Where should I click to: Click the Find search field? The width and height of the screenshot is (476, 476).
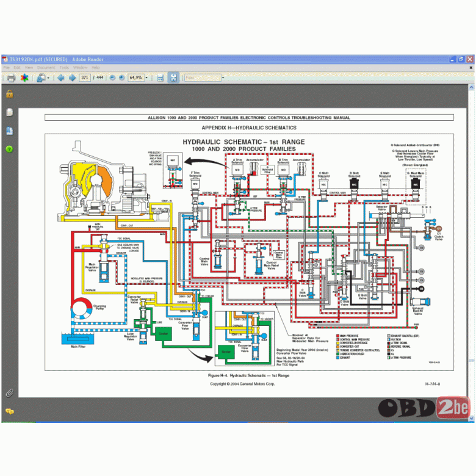pos(203,78)
